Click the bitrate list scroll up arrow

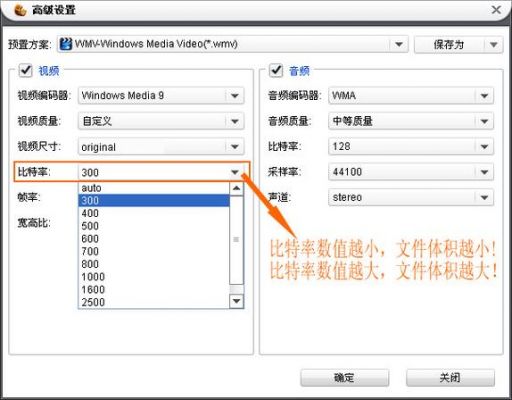[x=237, y=189]
